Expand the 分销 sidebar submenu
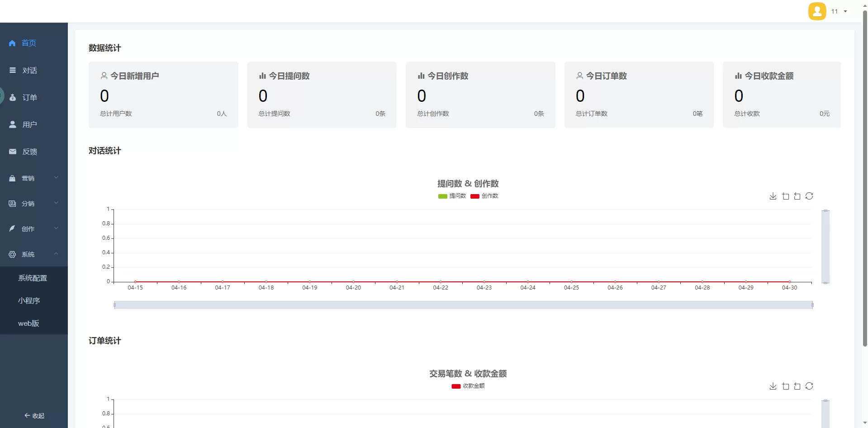Image resolution: width=868 pixels, height=428 pixels. point(34,203)
